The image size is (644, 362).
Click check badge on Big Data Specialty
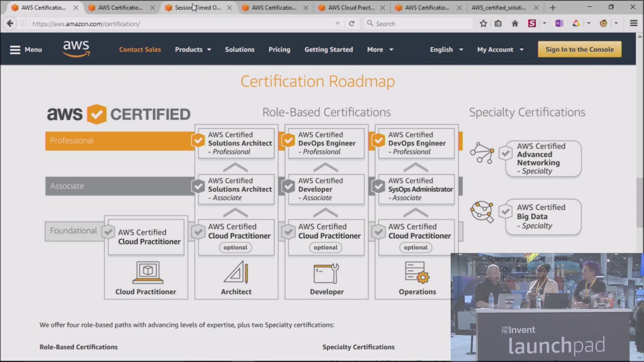505,212
